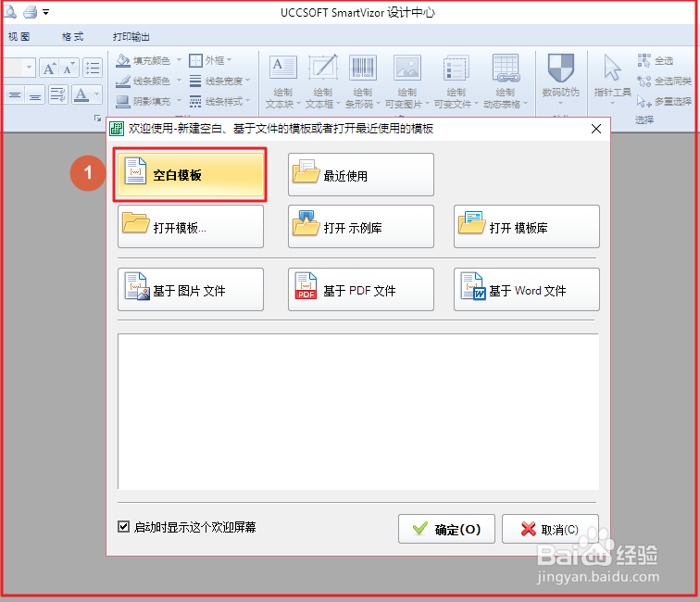The image size is (700, 602).
Task: Click the print preview icon in title bar
Action: tap(10, 12)
